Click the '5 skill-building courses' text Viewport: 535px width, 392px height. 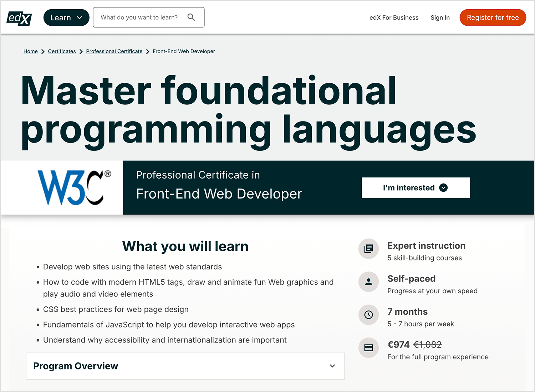pos(424,258)
